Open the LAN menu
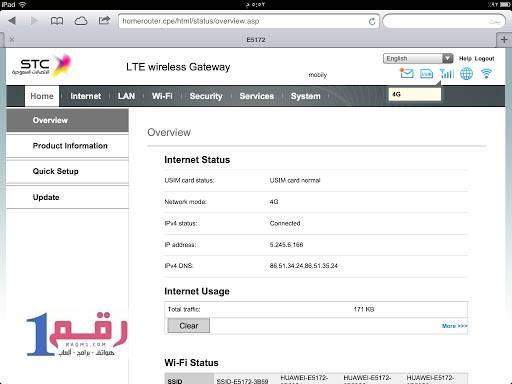The width and height of the screenshot is (512, 384). [126, 96]
